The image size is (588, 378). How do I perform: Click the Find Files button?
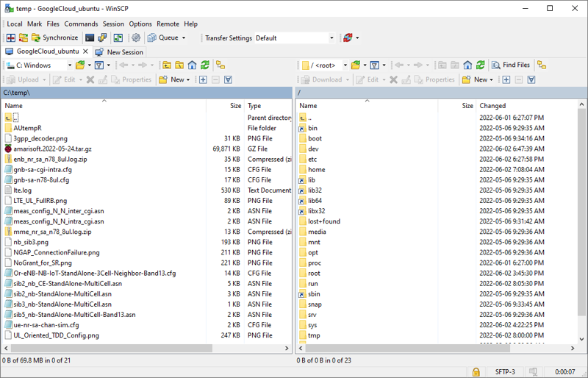(x=511, y=65)
